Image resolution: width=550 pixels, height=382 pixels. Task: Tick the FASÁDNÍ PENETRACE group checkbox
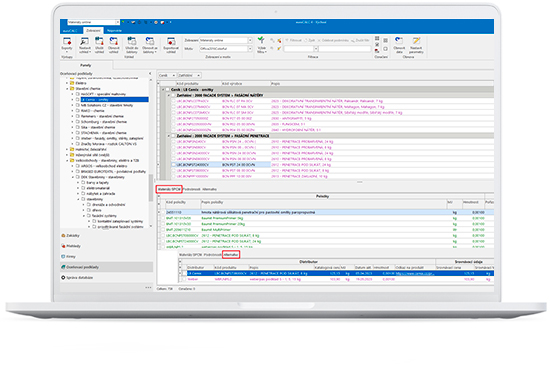click(173, 136)
